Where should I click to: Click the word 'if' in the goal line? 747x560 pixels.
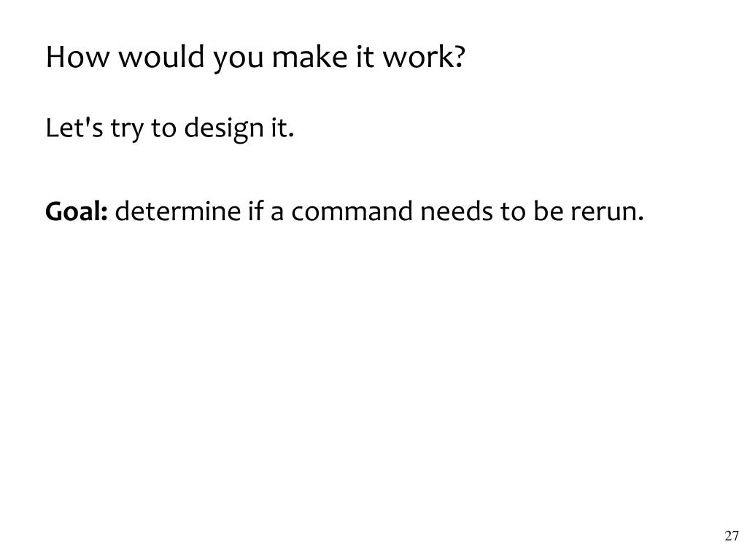(255, 211)
